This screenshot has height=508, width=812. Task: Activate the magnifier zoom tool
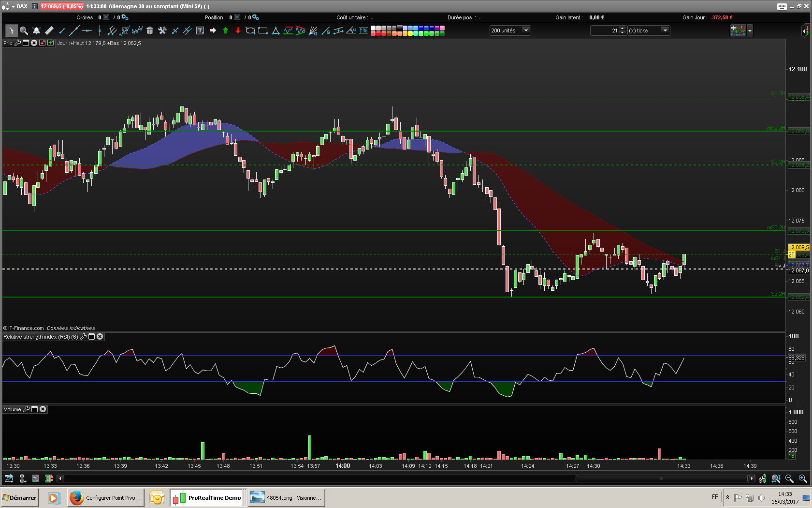24,30
